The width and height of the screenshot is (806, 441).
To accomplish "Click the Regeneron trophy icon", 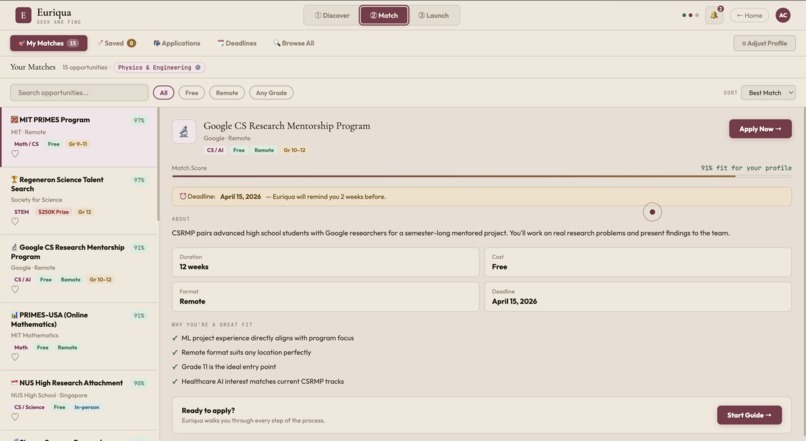I will point(14,179).
